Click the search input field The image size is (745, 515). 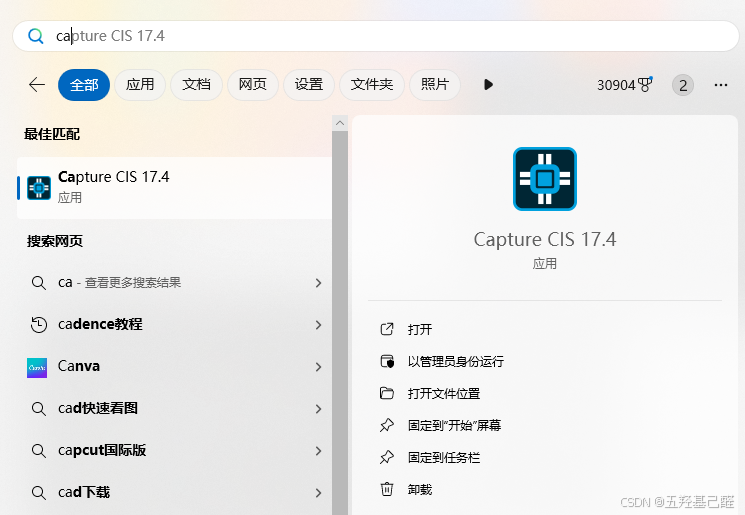click(x=375, y=36)
